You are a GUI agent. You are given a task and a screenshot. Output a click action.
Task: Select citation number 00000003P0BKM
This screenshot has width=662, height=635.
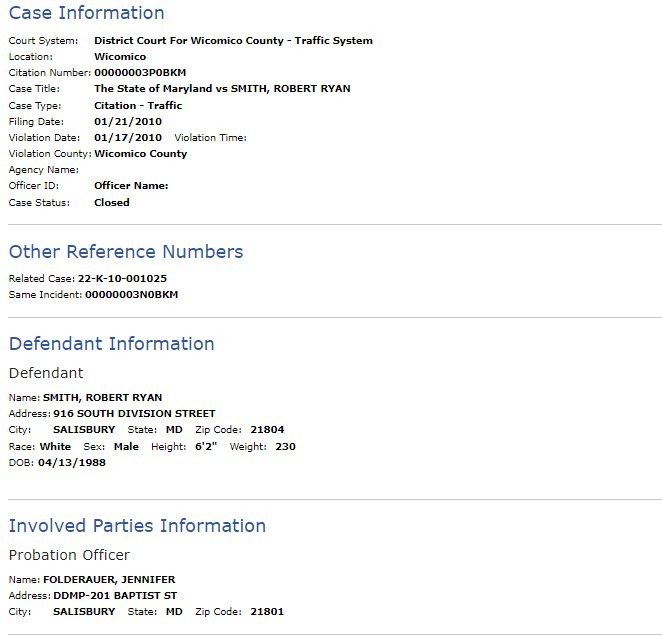pos(140,73)
